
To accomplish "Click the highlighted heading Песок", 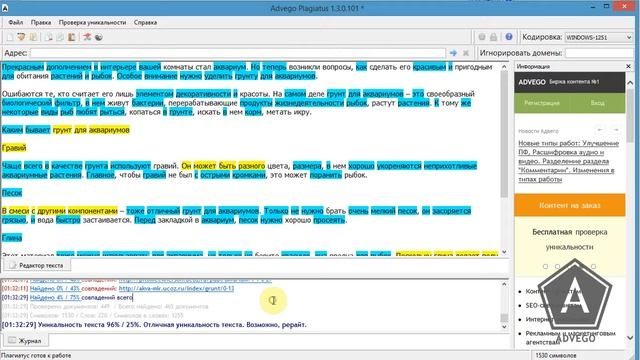I will pos(12,193).
